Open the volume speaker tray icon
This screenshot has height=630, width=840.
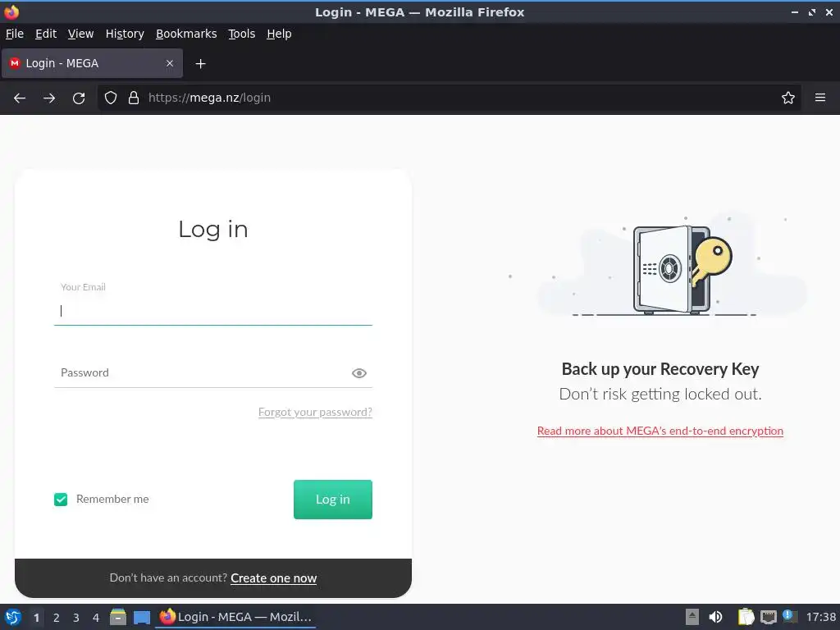click(x=715, y=617)
